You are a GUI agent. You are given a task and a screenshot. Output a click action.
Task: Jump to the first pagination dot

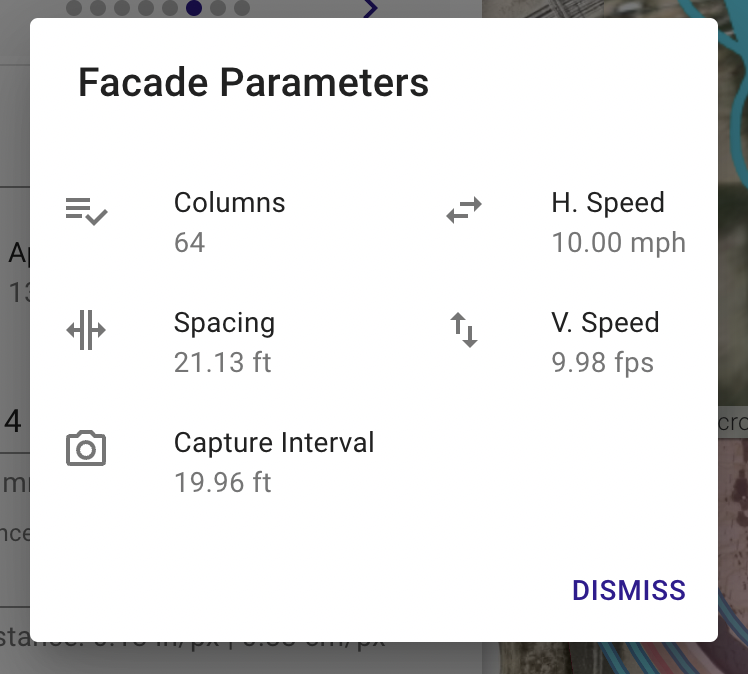coord(74,8)
